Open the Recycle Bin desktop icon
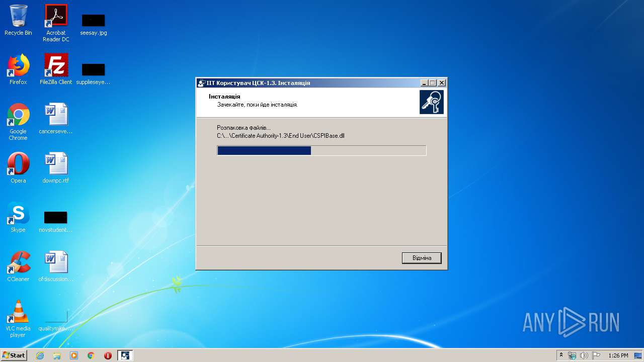Image resolution: width=644 pixels, height=362 pixels. coord(18,20)
